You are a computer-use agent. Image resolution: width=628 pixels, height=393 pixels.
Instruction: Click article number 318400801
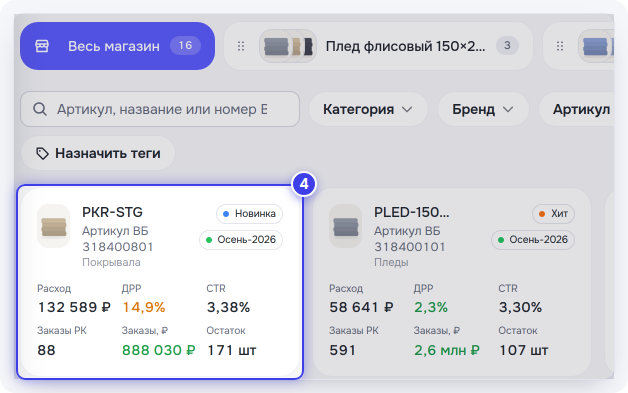pos(118,247)
